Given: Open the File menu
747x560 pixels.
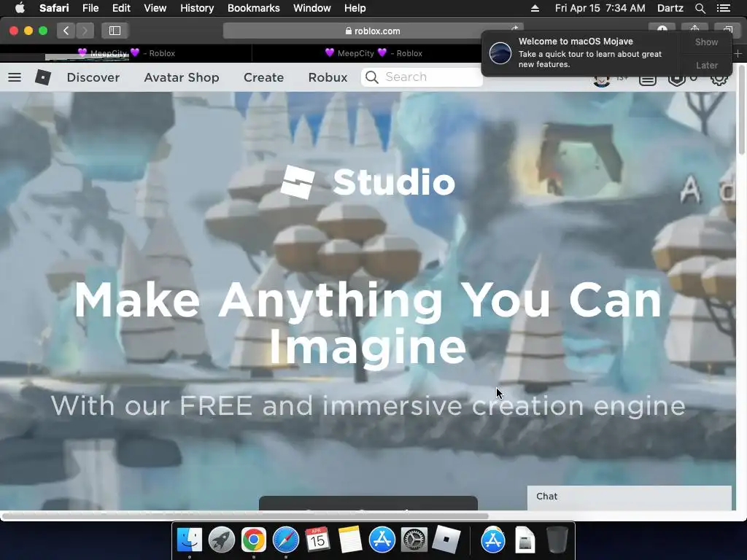Looking at the screenshot, I should [x=90, y=8].
